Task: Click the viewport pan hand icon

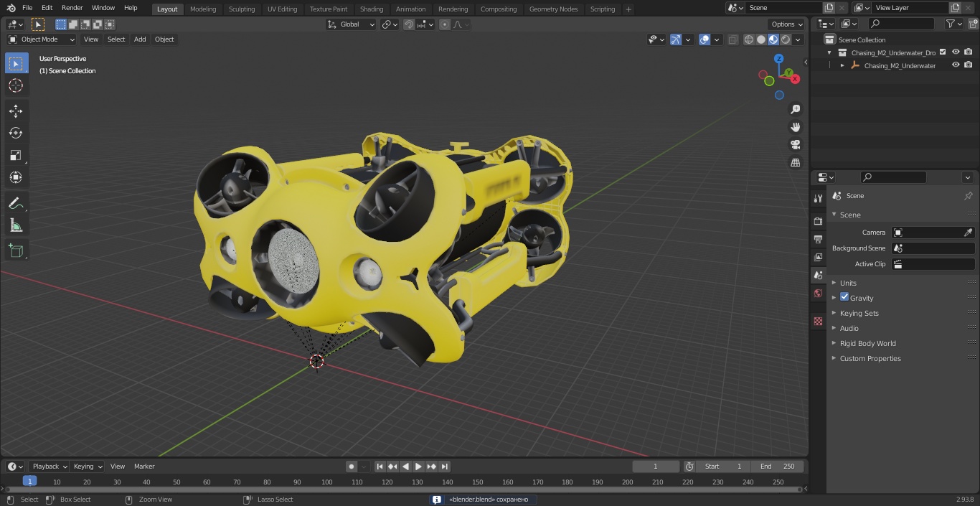Action: (795, 127)
